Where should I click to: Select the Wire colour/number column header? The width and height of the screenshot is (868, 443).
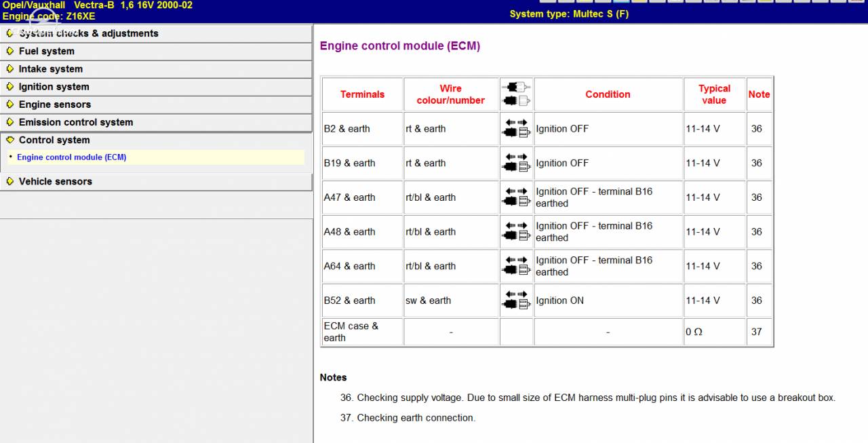coord(451,94)
